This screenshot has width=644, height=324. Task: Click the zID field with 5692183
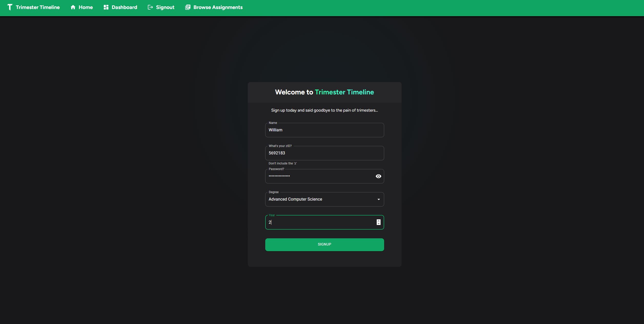click(x=324, y=153)
